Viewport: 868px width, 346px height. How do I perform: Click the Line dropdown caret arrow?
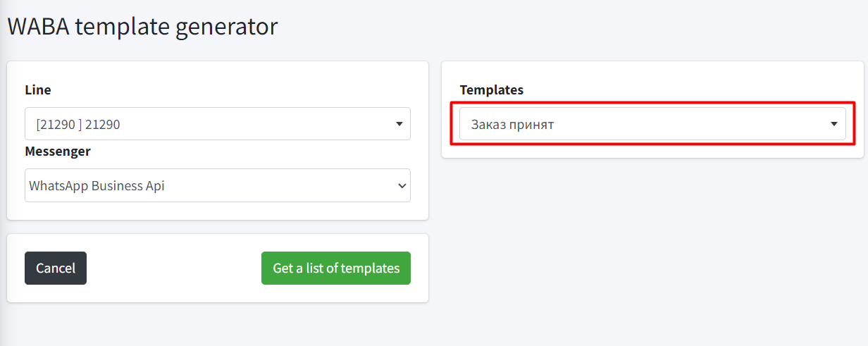click(x=399, y=124)
